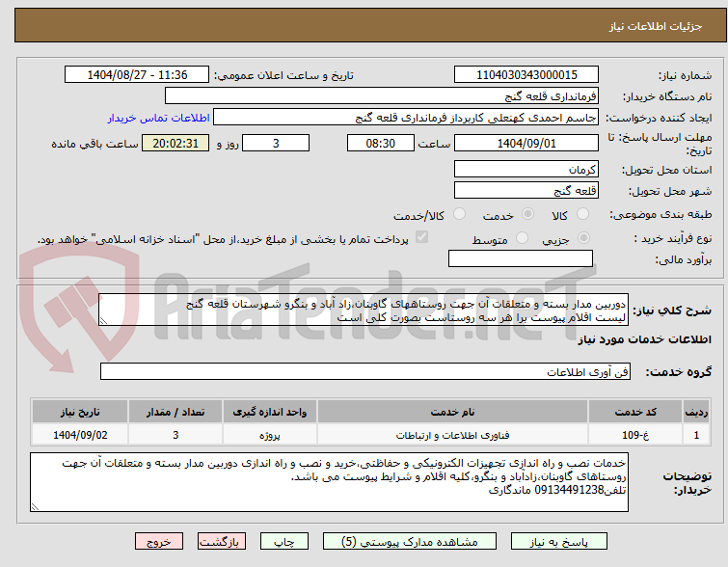Click the گروه خدمت field فن آوری اطلاعات
The image size is (728, 567).
(364, 371)
